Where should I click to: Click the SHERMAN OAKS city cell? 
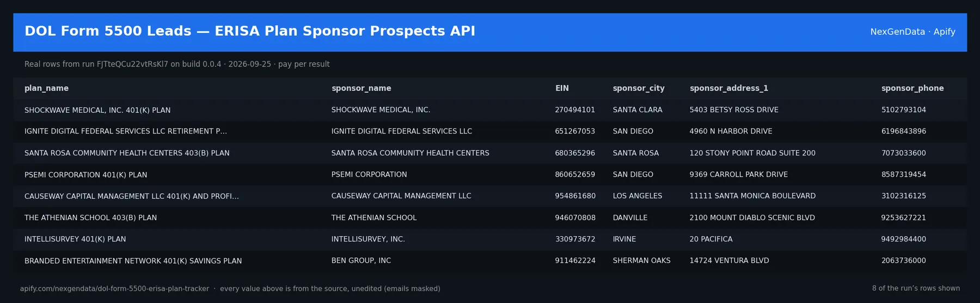tap(641, 261)
